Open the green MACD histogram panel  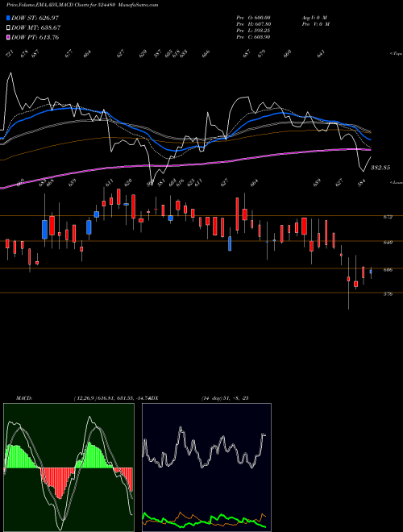coord(69,468)
